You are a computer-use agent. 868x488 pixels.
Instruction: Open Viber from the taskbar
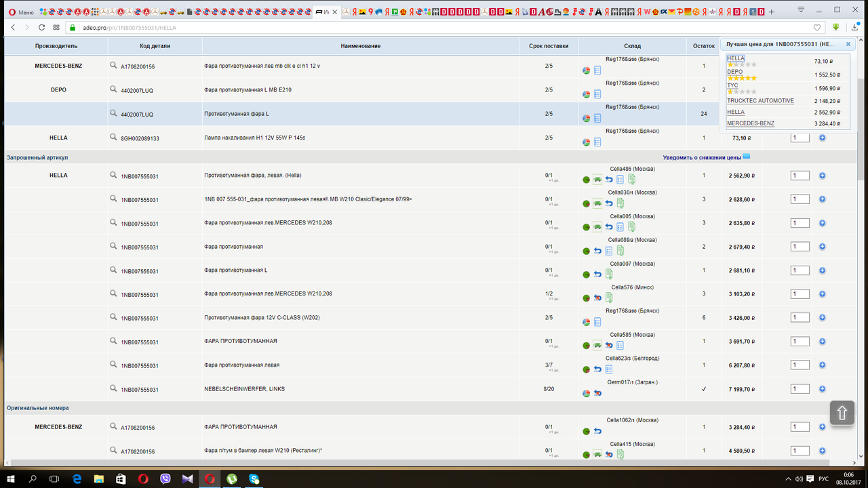166,479
